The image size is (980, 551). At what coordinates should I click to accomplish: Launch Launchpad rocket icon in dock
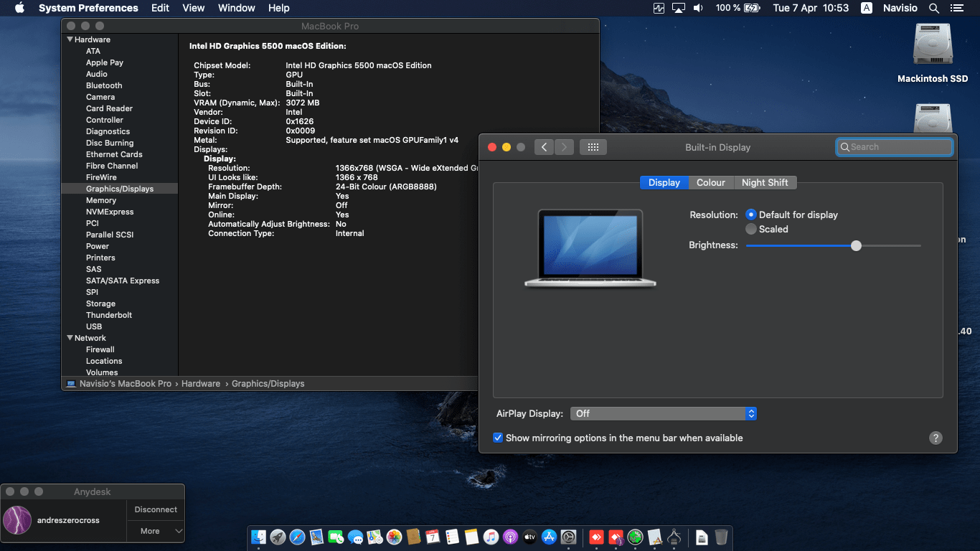[x=278, y=537]
